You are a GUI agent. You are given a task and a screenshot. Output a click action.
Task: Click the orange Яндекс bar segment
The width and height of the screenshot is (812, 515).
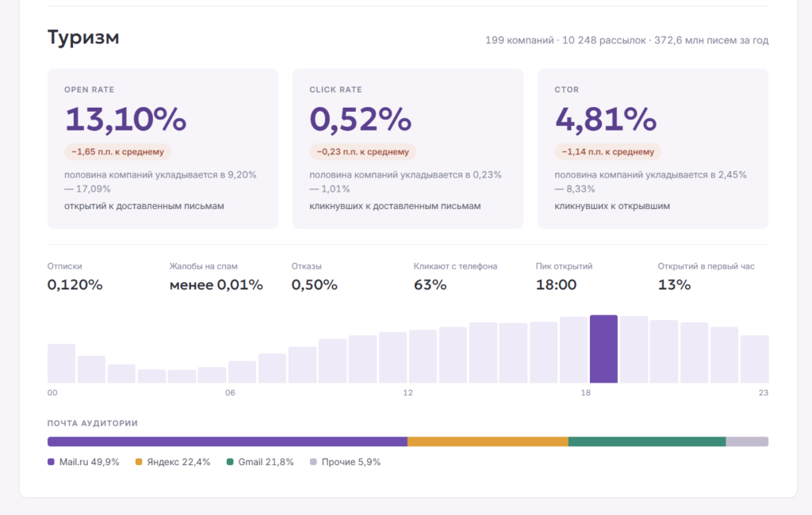488,441
